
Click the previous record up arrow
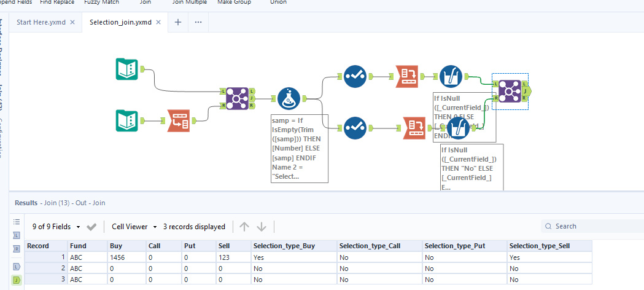point(244,227)
